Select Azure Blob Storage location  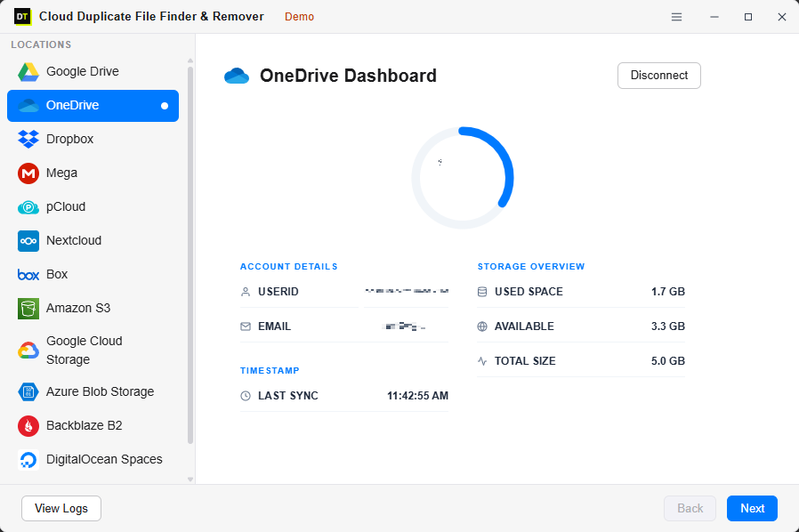click(x=93, y=391)
